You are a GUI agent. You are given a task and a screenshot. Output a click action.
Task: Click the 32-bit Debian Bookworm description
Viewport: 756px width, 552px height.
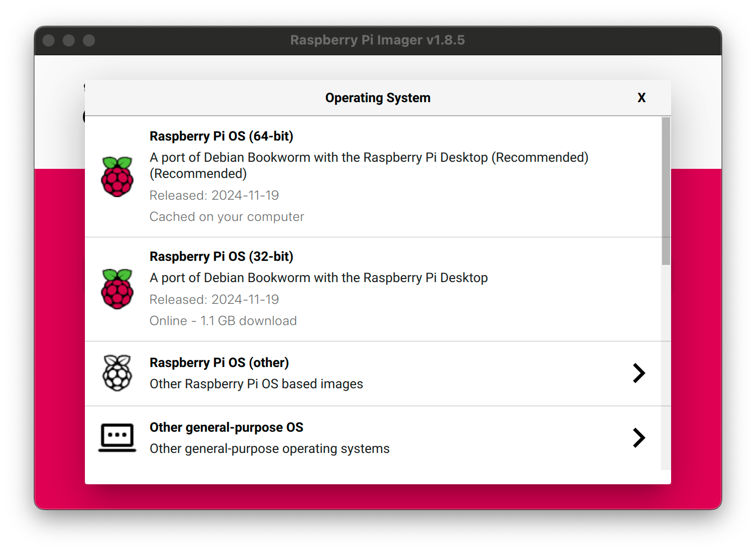click(319, 278)
